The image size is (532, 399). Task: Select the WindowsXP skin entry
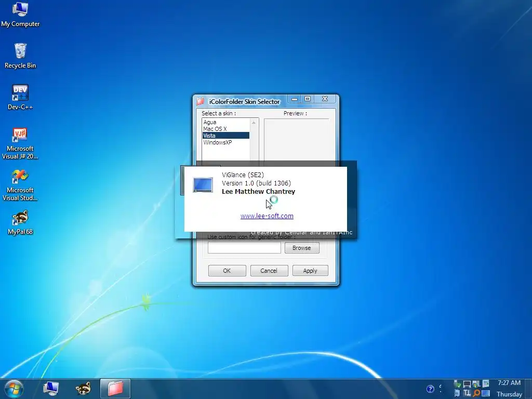click(x=225, y=142)
